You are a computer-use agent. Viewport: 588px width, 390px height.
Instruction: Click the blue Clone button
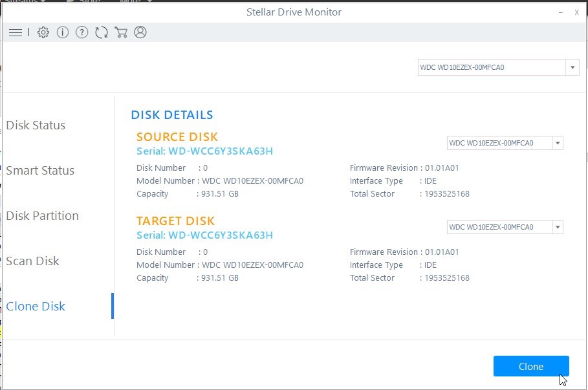[x=531, y=366]
